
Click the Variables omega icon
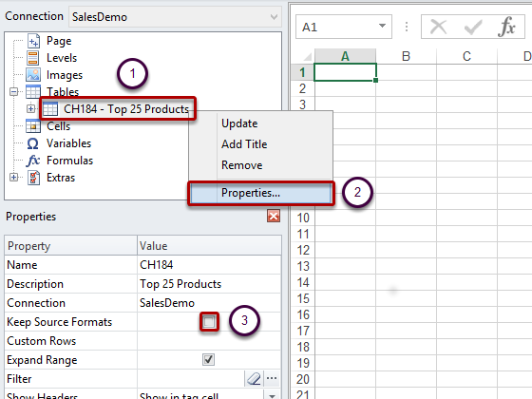pos(32,143)
